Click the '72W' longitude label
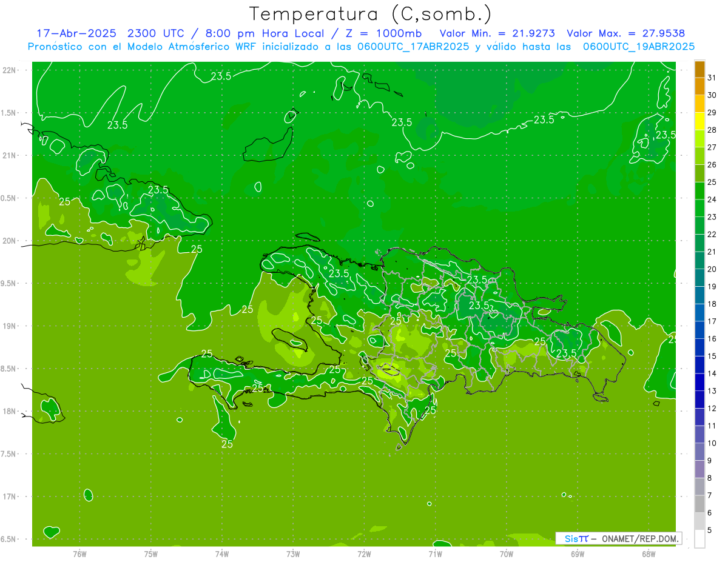The width and height of the screenshot is (728, 562). [x=364, y=554]
